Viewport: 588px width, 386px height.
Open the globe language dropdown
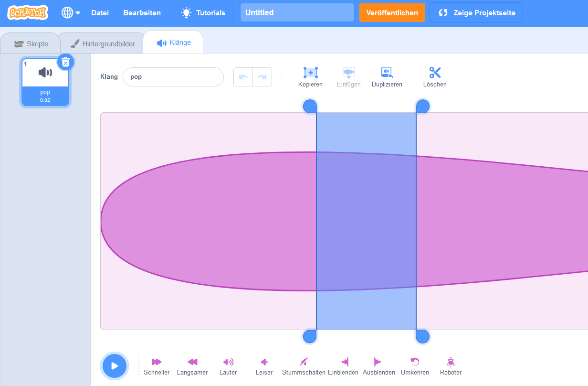click(70, 13)
